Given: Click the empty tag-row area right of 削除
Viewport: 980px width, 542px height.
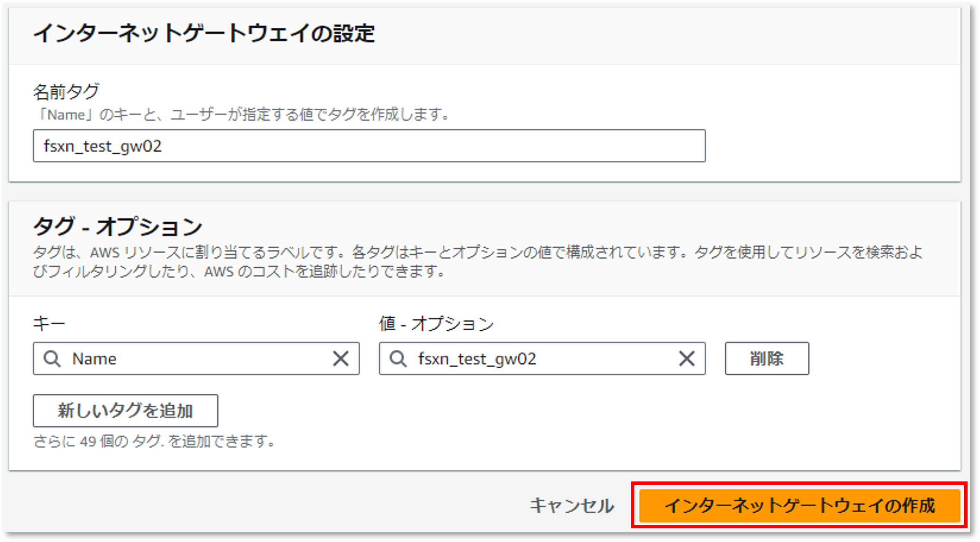Looking at the screenshot, I should tap(883, 358).
